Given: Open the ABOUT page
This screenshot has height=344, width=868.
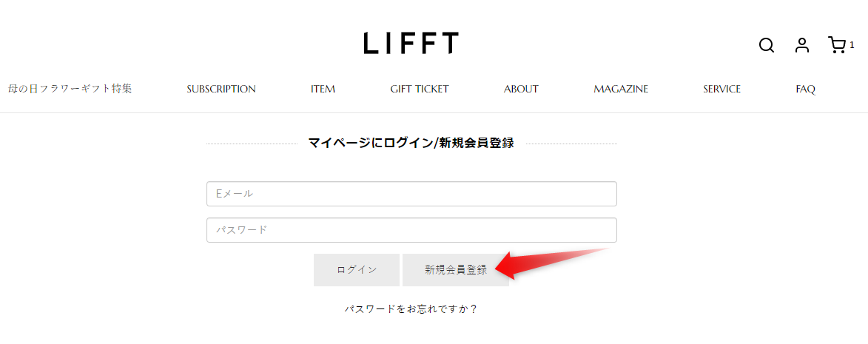Looking at the screenshot, I should click(521, 89).
